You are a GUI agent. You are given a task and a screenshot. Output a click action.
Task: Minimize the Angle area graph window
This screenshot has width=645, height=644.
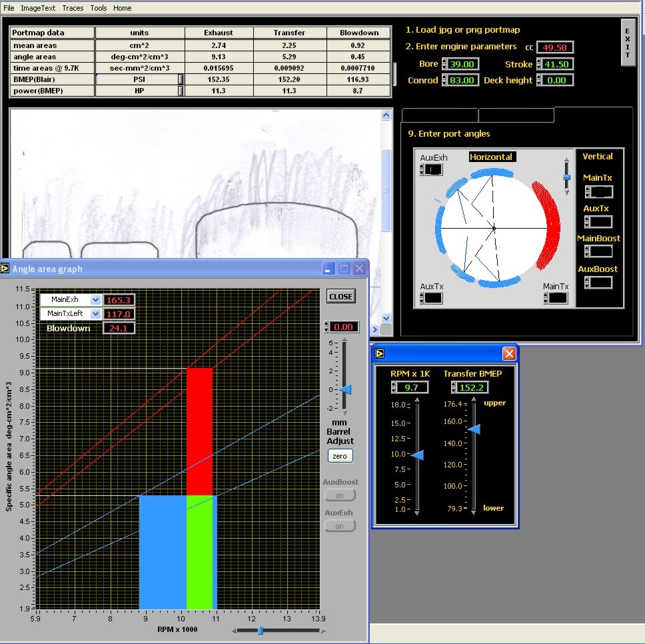(x=328, y=269)
